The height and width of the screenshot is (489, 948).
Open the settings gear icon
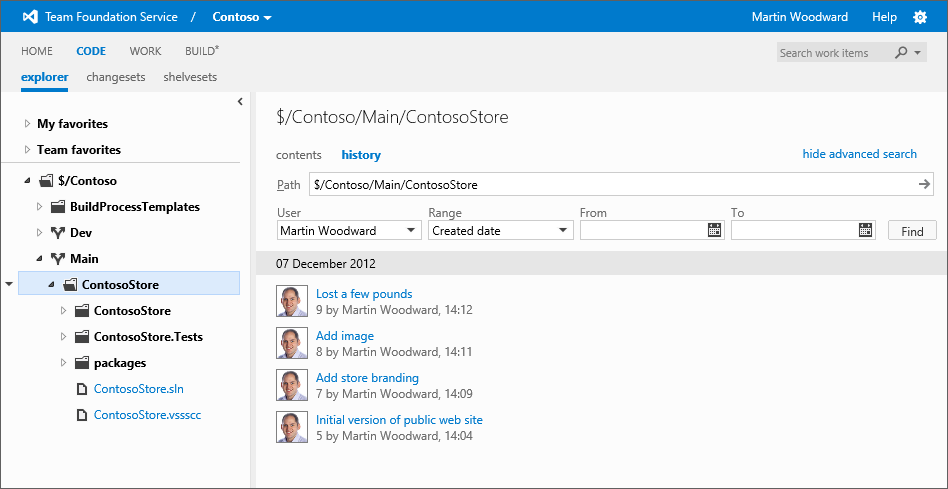(920, 17)
